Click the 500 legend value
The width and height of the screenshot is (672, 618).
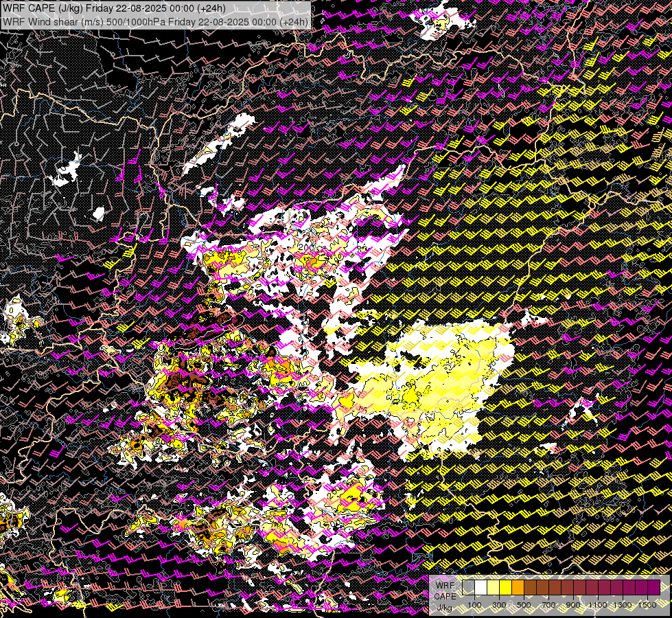(524, 605)
